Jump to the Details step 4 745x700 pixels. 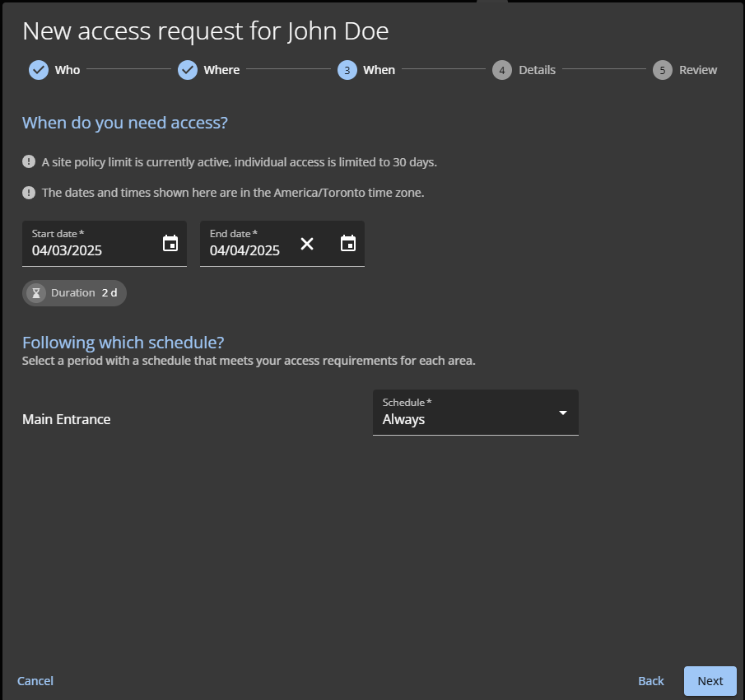[524, 70]
